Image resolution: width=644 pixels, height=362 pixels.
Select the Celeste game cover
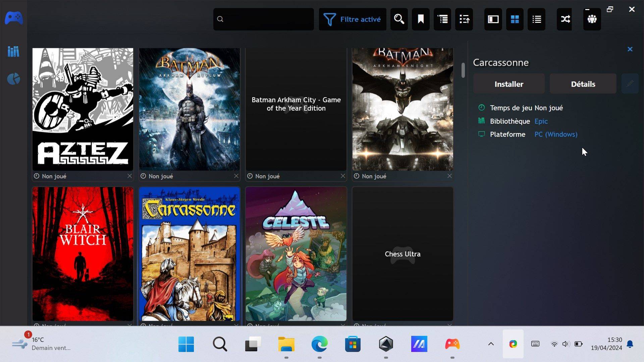pyautogui.click(x=296, y=254)
